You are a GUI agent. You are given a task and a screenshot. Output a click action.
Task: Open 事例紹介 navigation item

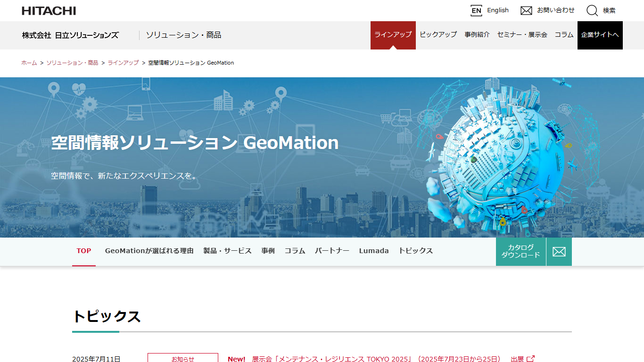tap(477, 35)
